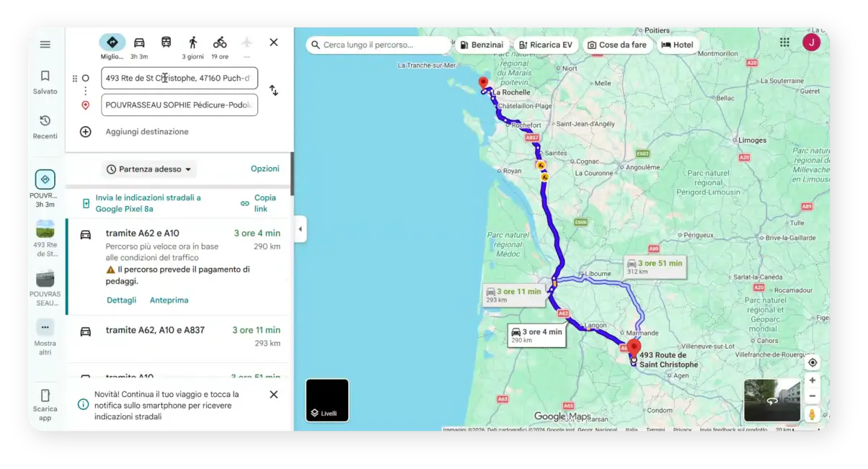This screenshot has height=469, width=868.
Task: Switch to walking mode 3 giorni
Action: tap(192, 47)
